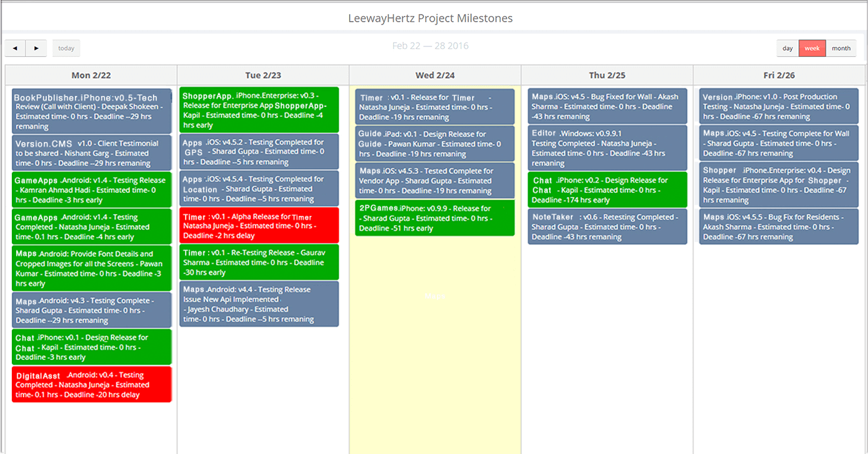Open Maps iOS v4.5.5 Bug Fix Residents card

779,226
